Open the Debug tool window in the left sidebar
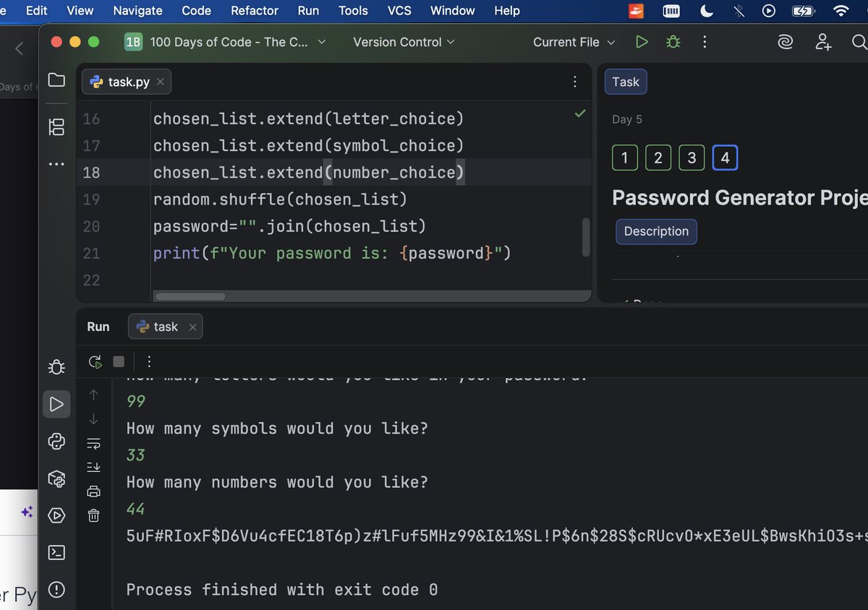 pos(56,367)
